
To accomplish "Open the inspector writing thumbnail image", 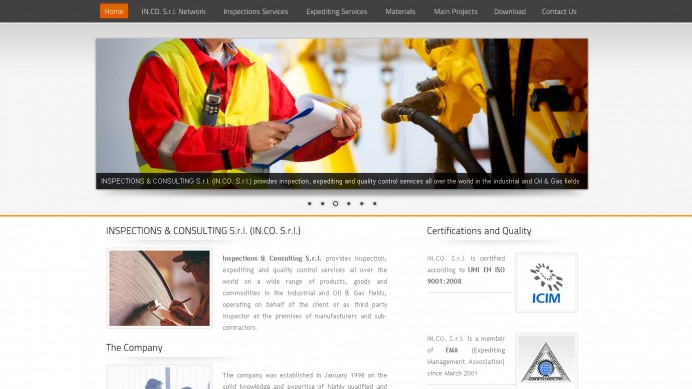I will 159,288.
